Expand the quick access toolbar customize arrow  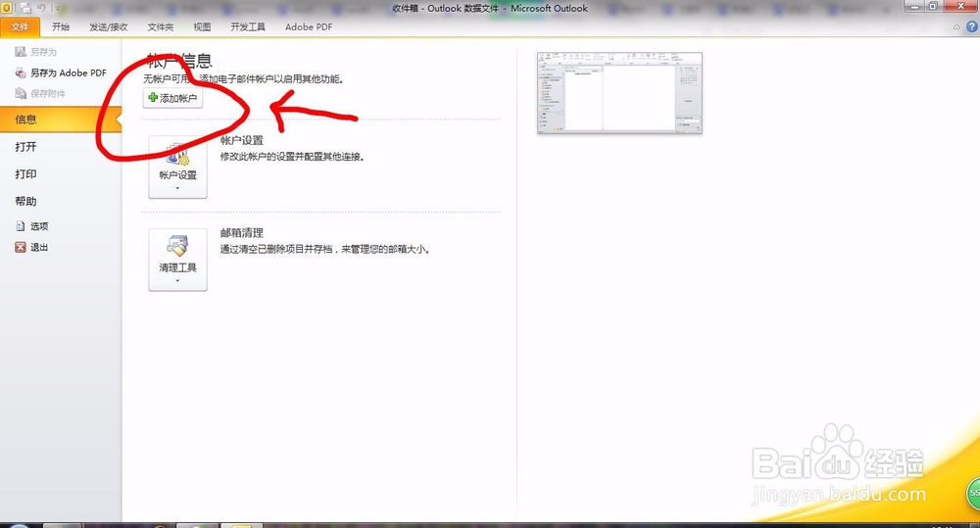[x=56, y=9]
